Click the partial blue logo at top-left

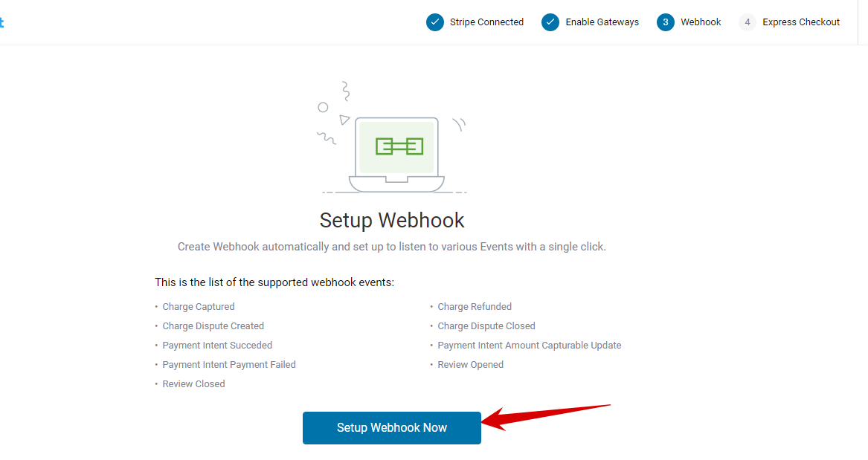point(1,22)
